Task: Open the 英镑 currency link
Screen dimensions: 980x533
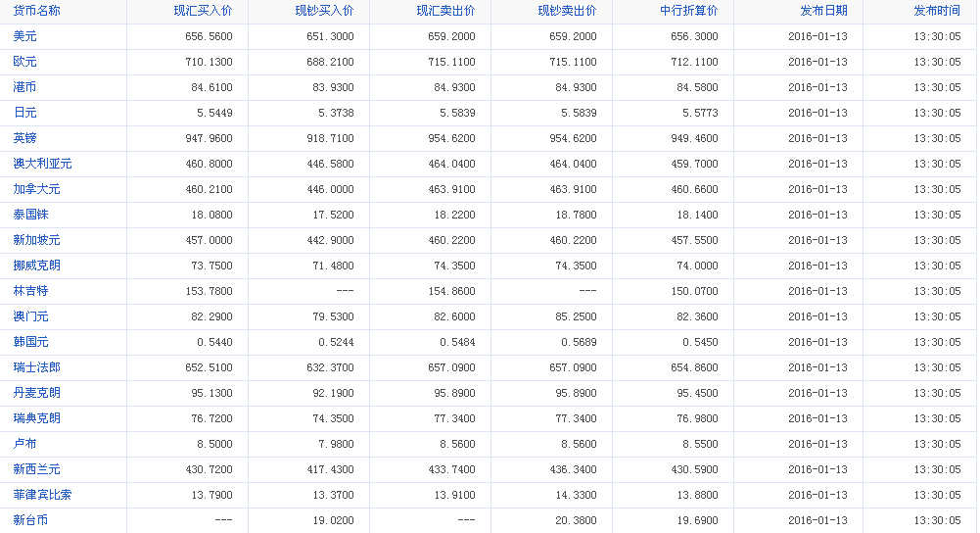Action: click(25, 138)
